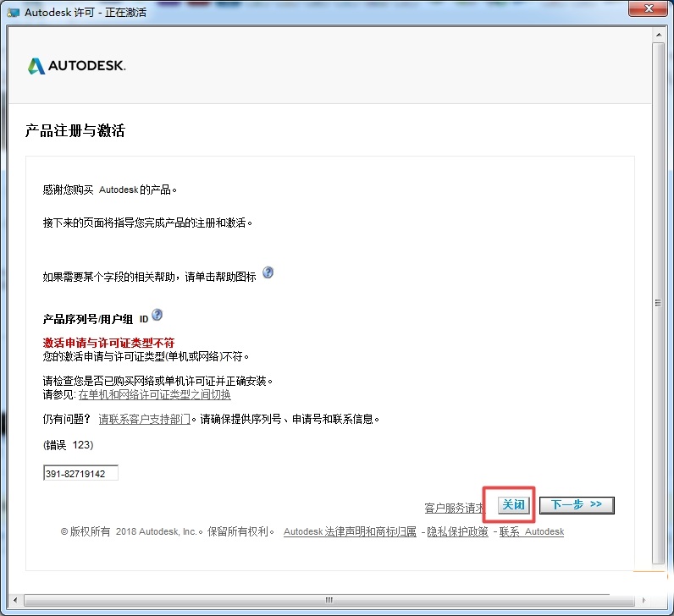The height and width of the screenshot is (616, 674).
Task: Focus the serial number field 391-82719142
Action: coord(80,473)
